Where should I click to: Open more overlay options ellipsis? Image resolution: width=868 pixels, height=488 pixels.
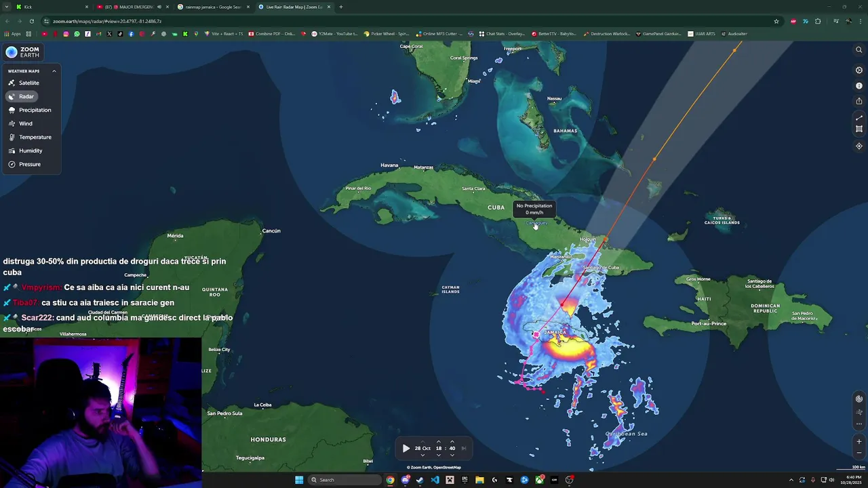pos(859,424)
